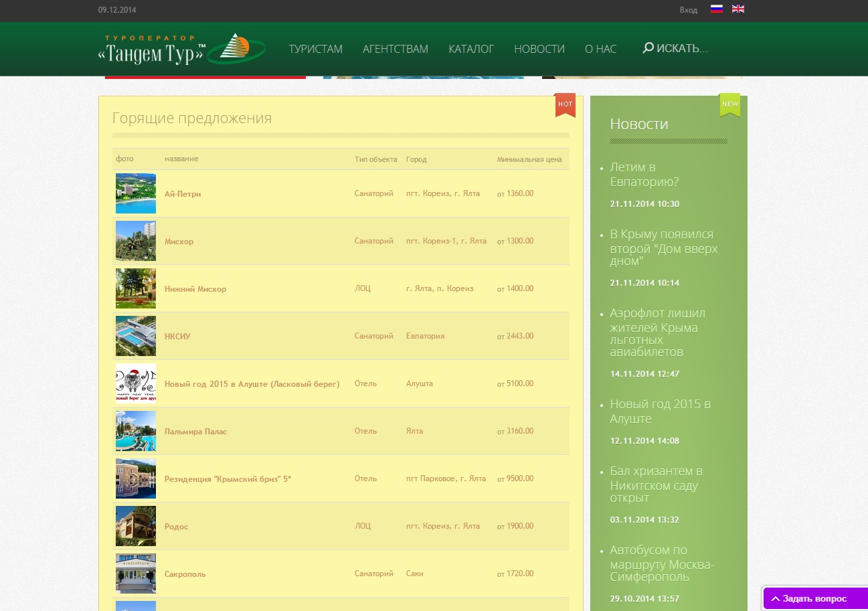Open the Каталог menu
This screenshot has height=611, width=868.
471,49
